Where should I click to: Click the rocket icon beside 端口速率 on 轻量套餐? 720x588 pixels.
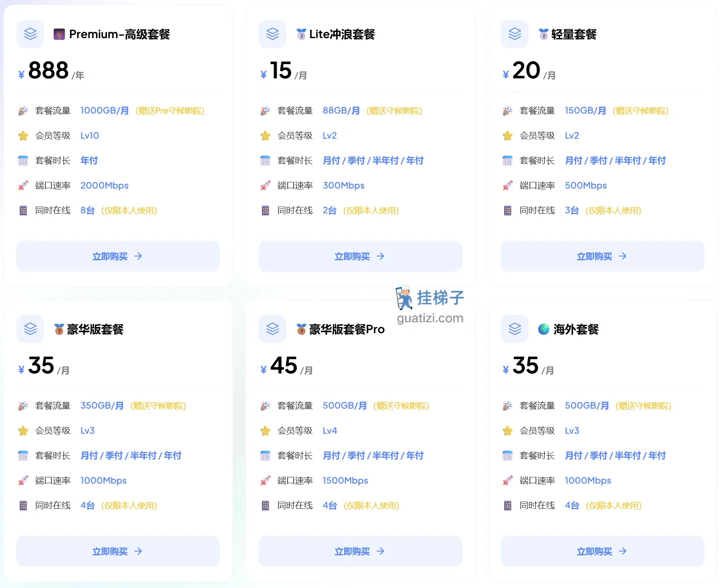(508, 185)
